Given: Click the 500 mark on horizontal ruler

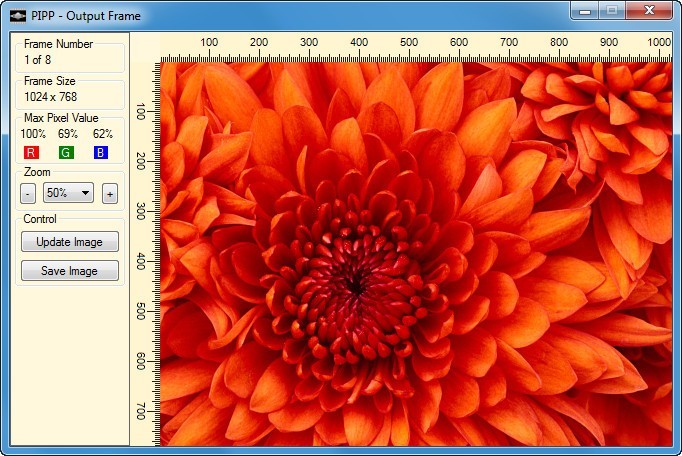Looking at the screenshot, I should [409, 42].
